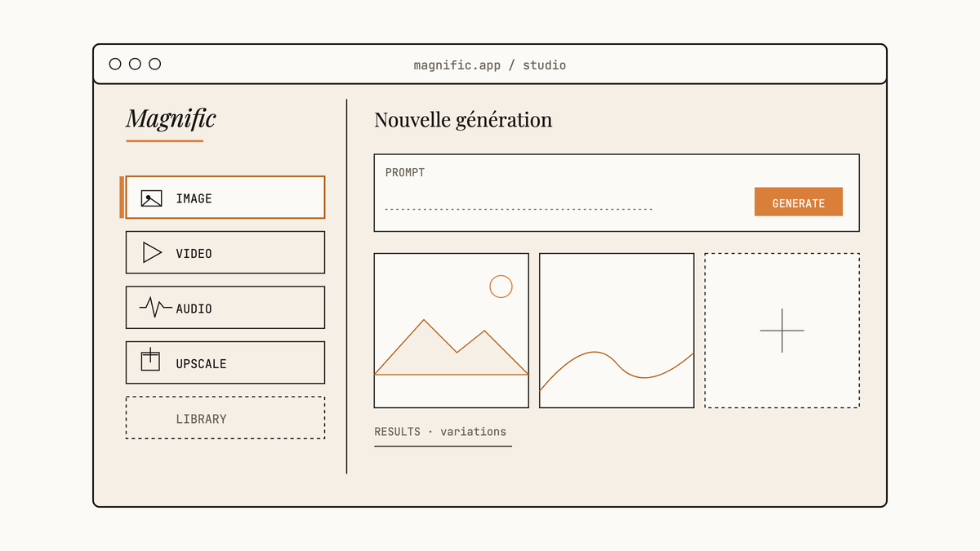
Task: Focus the prompt dashed input line
Action: 519,210
